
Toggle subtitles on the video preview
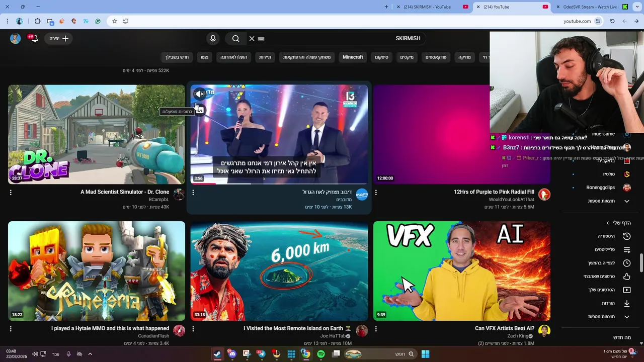tap(200, 109)
